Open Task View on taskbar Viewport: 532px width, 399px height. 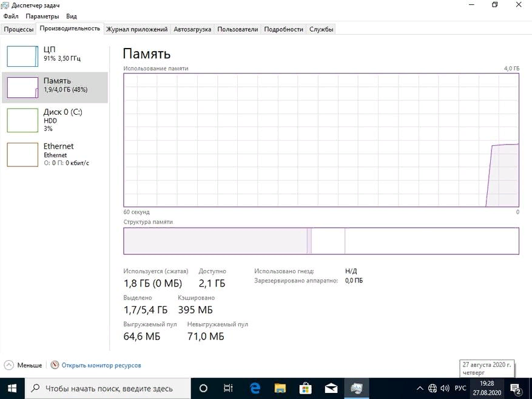click(x=228, y=388)
